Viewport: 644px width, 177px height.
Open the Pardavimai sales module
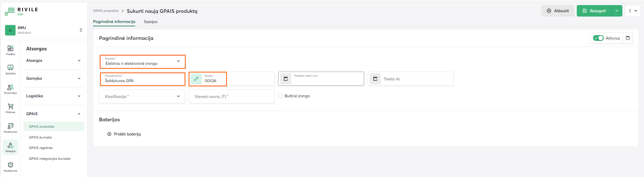[10, 127]
